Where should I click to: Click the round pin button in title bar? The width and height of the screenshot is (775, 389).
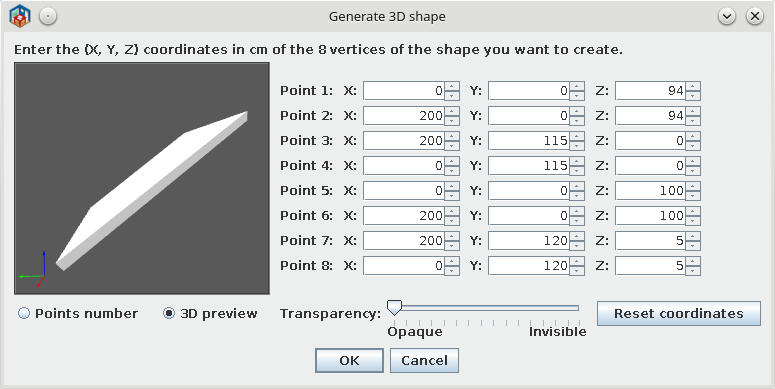coord(48,17)
